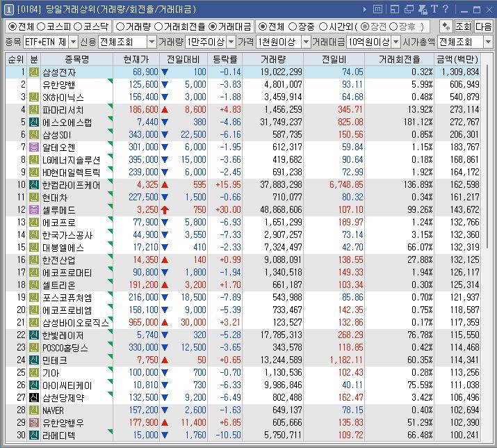
Task: Click the red upper-limit arrow on 셀루메드 row
Action: pyautogui.click(x=165, y=209)
